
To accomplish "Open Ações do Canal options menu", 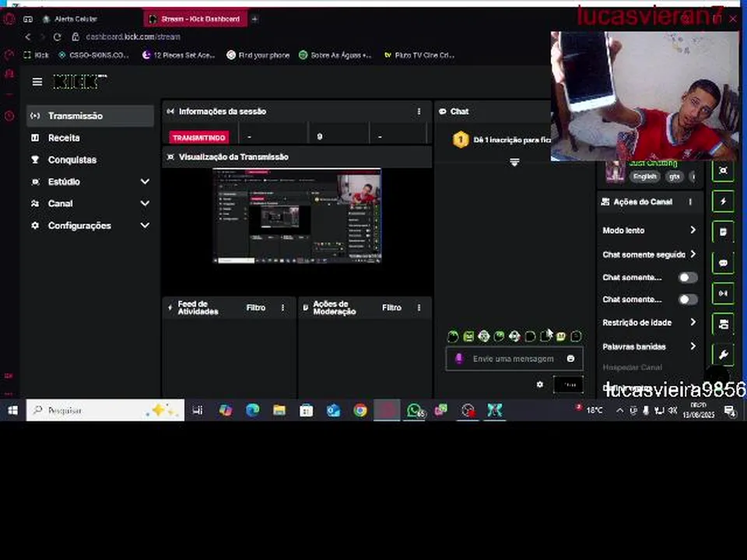I will pyautogui.click(x=690, y=202).
